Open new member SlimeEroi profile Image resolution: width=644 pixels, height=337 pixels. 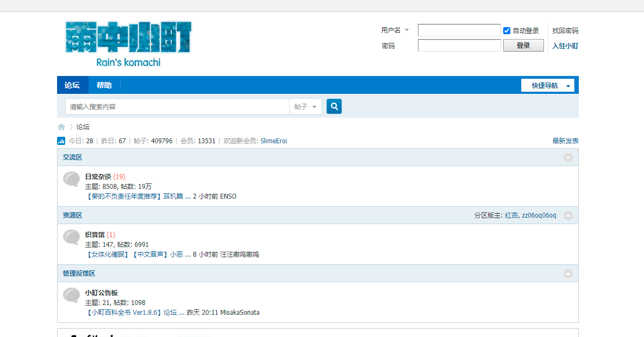(x=273, y=141)
